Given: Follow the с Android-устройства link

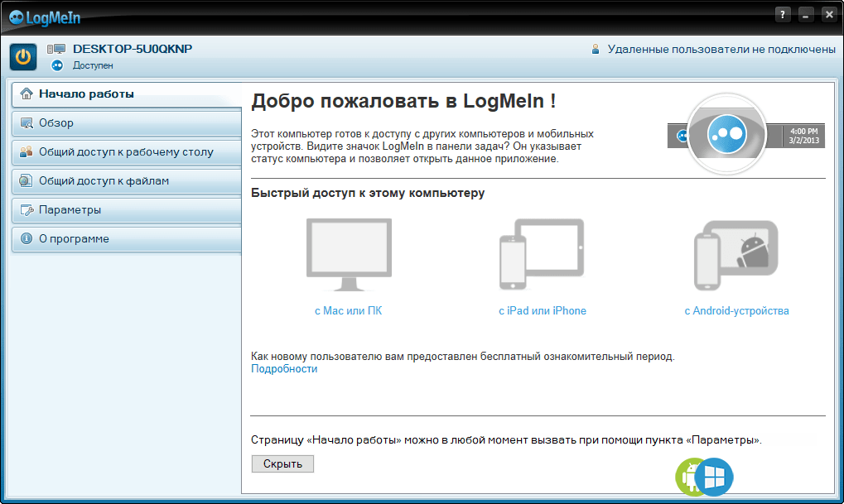Looking at the screenshot, I should (x=736, y=311).
